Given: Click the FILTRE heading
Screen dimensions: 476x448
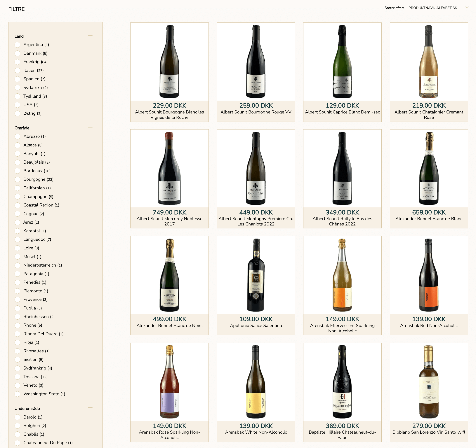Looking at the screenshot, I should click(17, 9).
